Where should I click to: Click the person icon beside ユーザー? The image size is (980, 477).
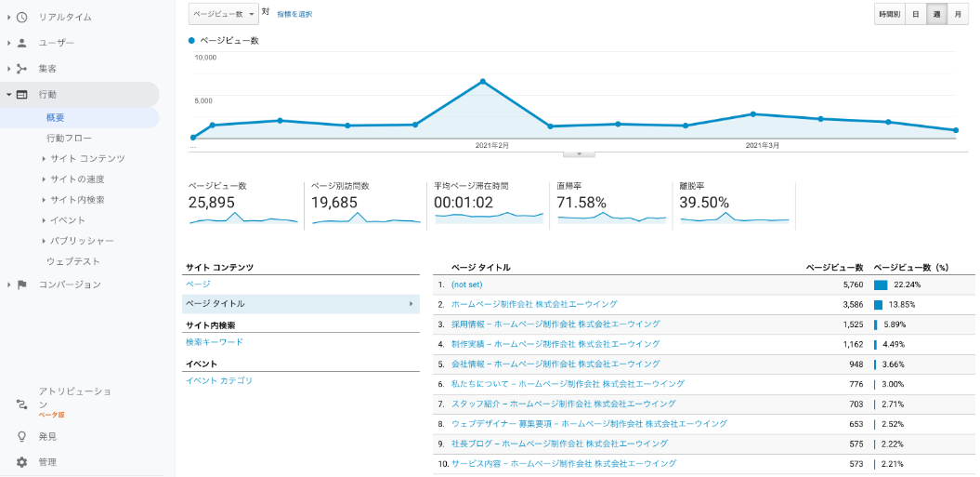(x=21, y=43)
